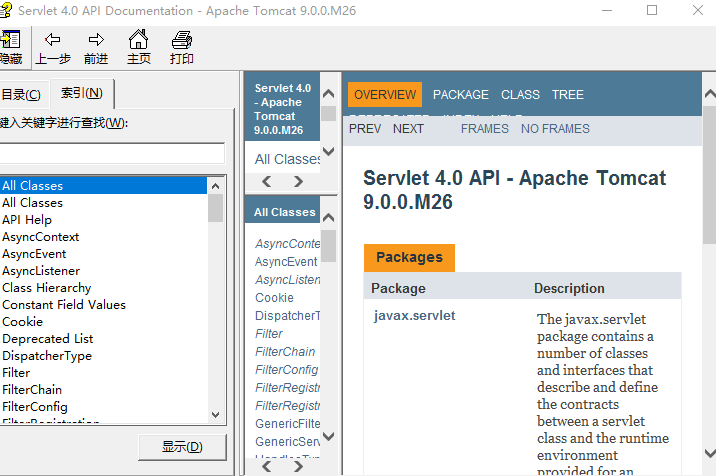
Task: Click the Print (打印) toolbar icon
Action: [x=182, y=40]
